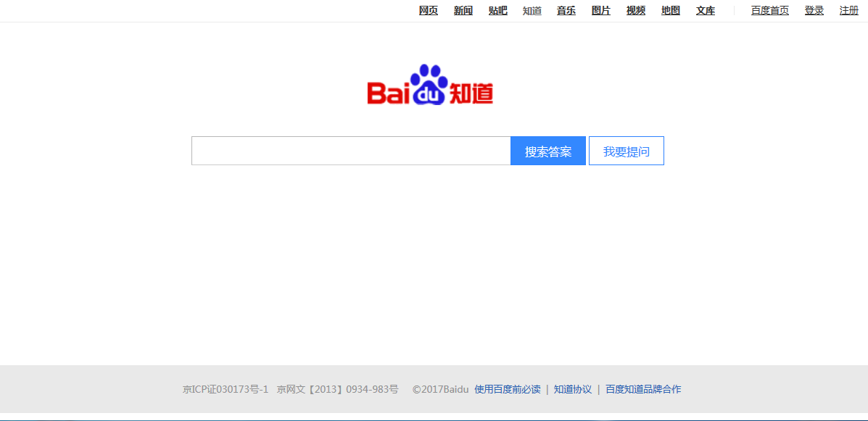Open the 音乐 navigation tab
The image size is (868, 421).
point(566,11)
